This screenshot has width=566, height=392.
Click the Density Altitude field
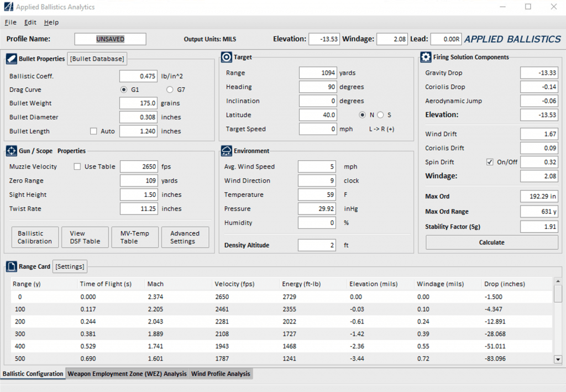(x=317, y=245)
